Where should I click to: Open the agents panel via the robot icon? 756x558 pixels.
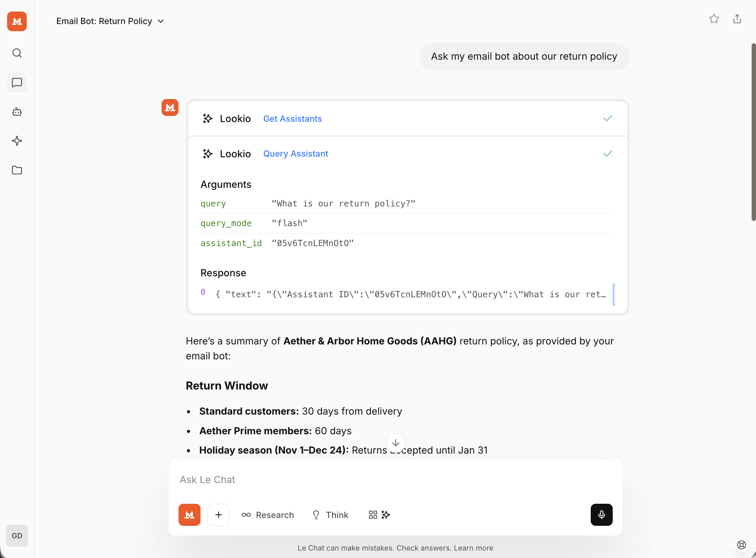click(17, 112)
